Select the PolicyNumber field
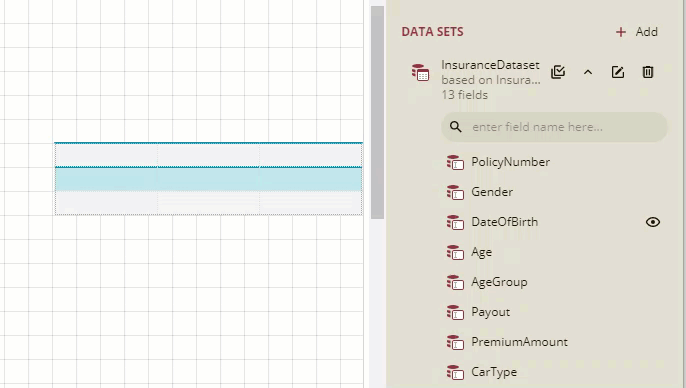Screen dimensions: 686x388 (511, 162)
